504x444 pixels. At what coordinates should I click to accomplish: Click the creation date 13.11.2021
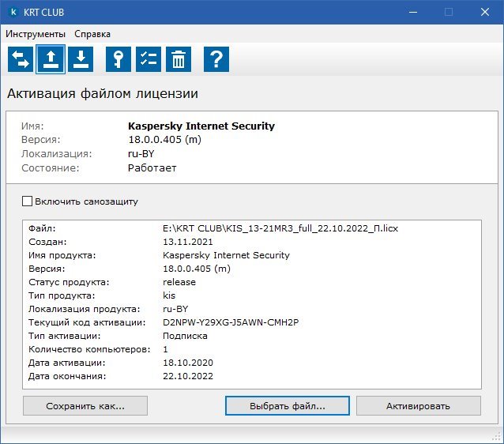188,242
